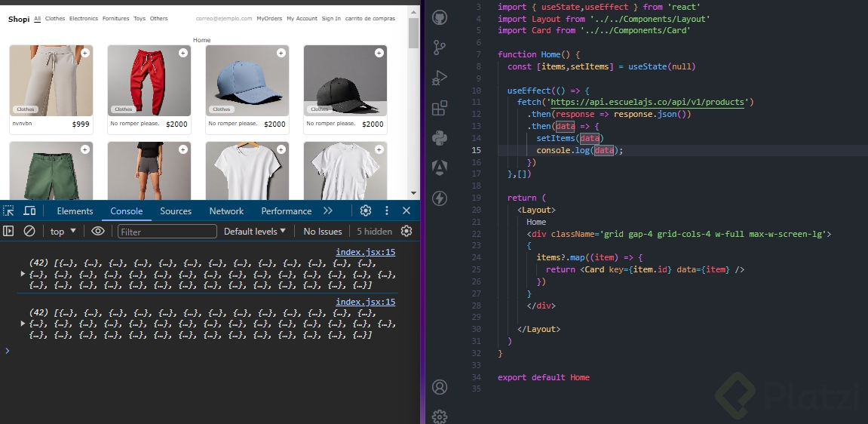The image size is (868, 424).
Task: Switch to the Network tab in DevTools
Action: [226, 211]
